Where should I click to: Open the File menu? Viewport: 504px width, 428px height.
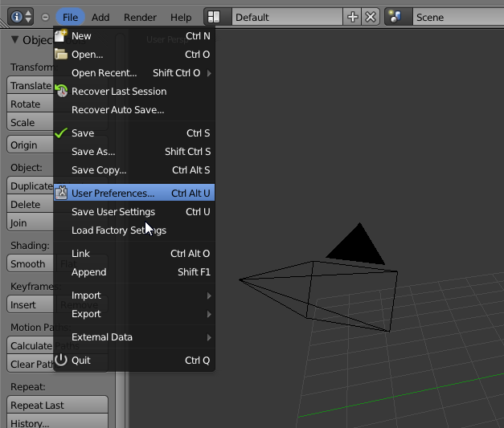click(x=70, y=17)
